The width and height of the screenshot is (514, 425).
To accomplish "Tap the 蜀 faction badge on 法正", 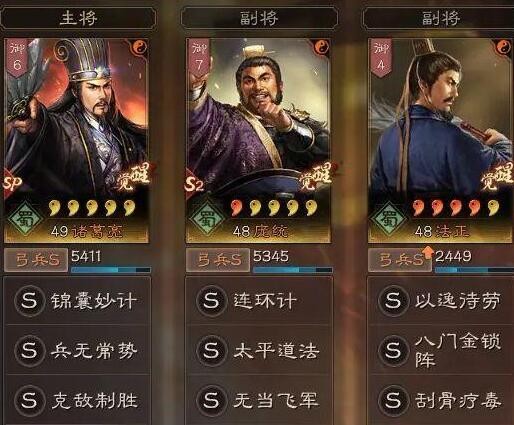I will pos(389,219).
